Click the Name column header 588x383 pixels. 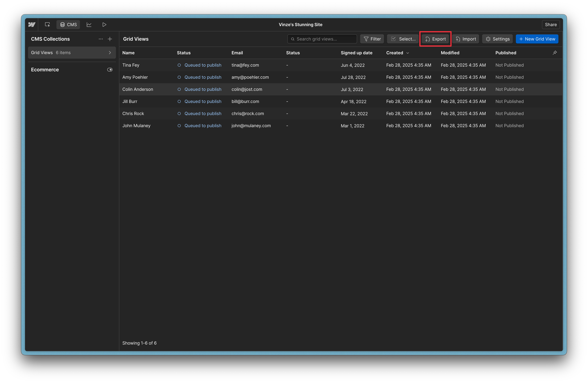pyautogui.click(x=128, y=53)
